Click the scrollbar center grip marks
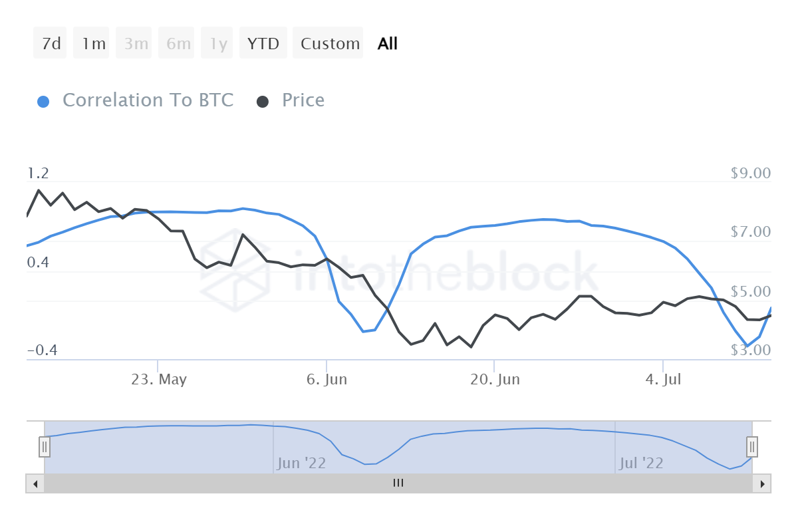This screenshot has height=532, width=798. click(398, 483)
